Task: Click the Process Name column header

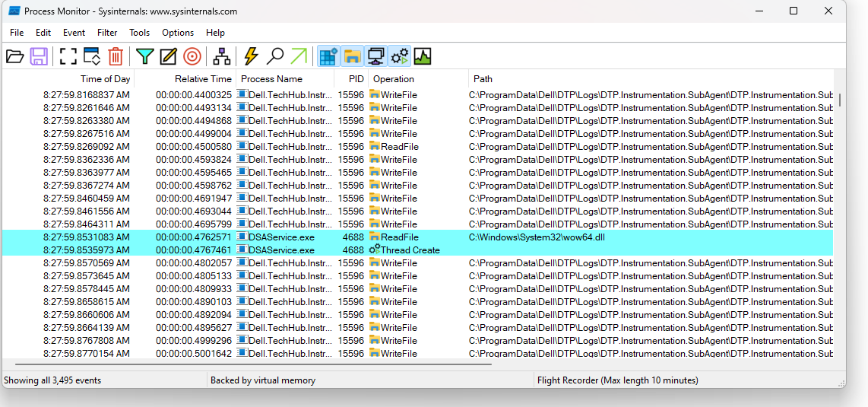Action: [285, 78]
